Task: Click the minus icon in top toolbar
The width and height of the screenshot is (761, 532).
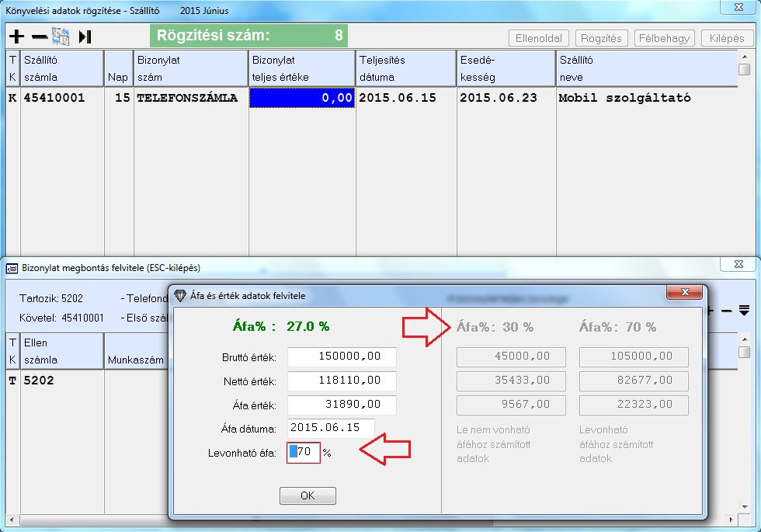Action: coord(39,37)
